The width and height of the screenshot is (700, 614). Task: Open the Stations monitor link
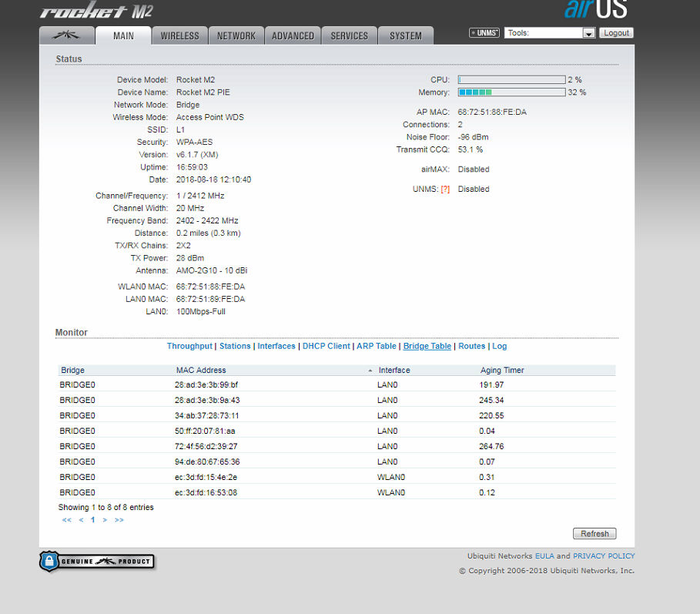pos(235,346)
